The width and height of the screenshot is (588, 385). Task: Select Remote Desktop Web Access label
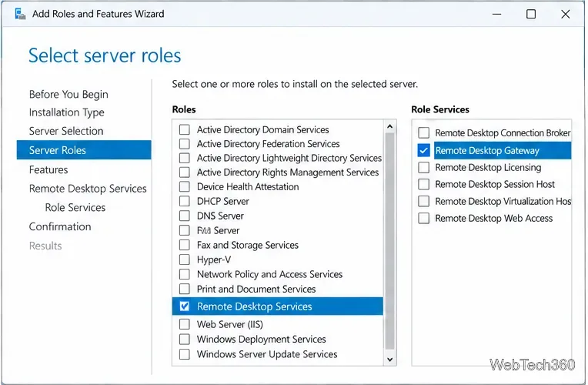point(494,219)
